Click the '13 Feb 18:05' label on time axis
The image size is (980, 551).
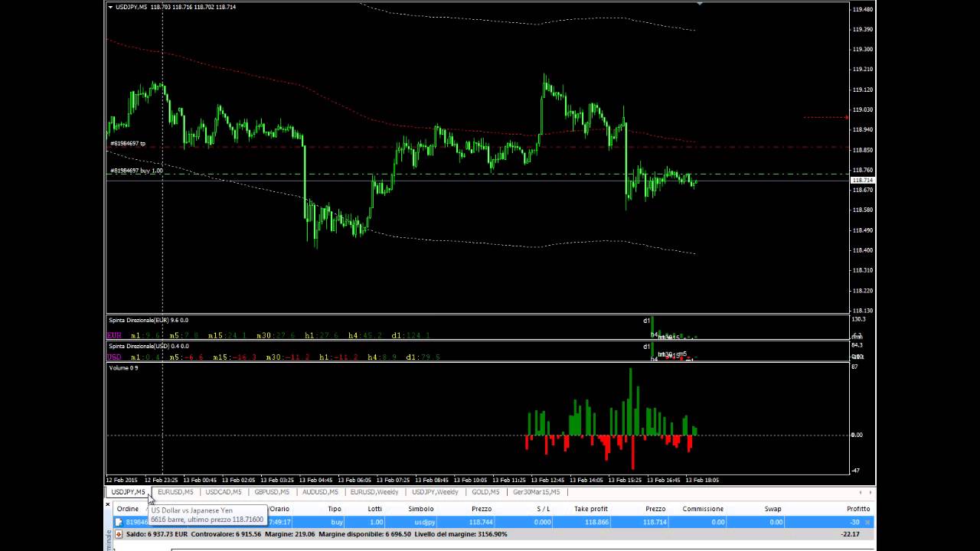click(x=702, y=480)
